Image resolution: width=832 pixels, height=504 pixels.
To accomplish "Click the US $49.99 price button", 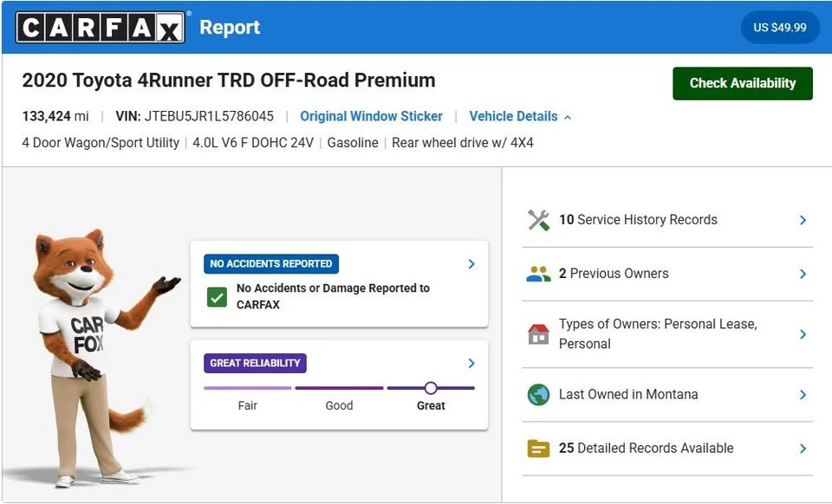I will click(780, 27).
